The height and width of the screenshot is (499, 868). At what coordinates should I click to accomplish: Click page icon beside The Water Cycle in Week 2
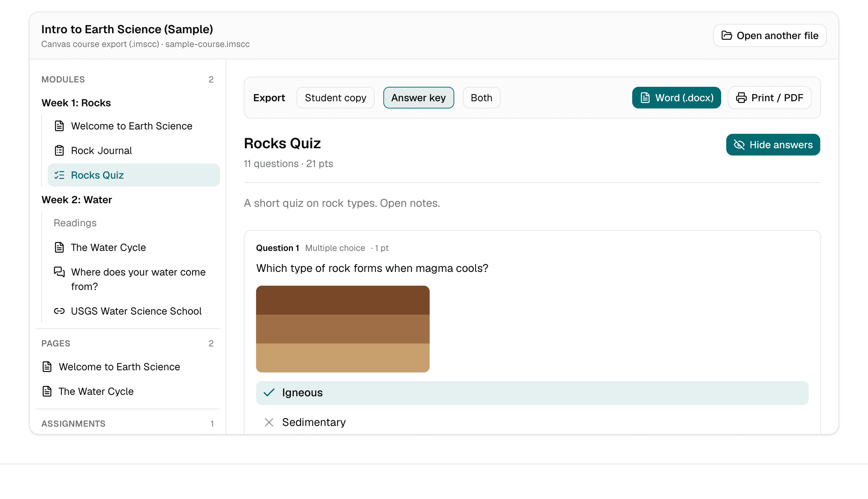click(59, 247)
